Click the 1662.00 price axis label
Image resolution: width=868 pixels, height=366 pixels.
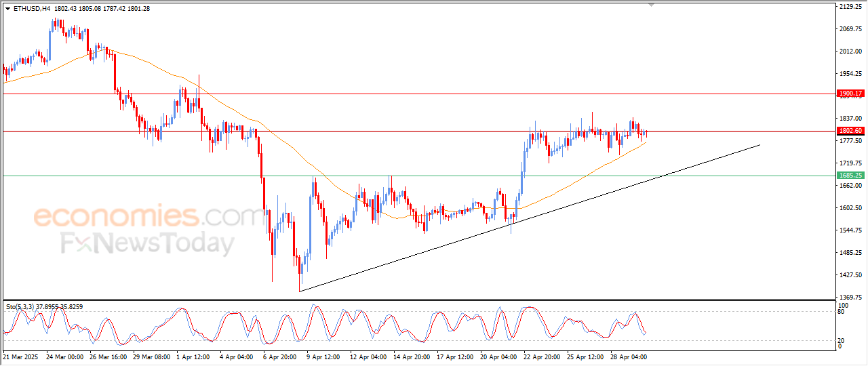pos(850,186)
